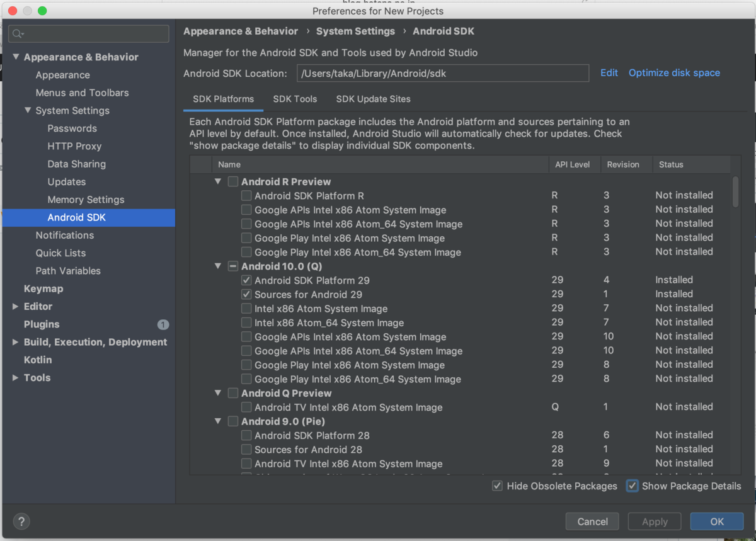This screenshot has height=541, width=756.
Task: Select Passwords under System Settings
Action: point(72,128)
